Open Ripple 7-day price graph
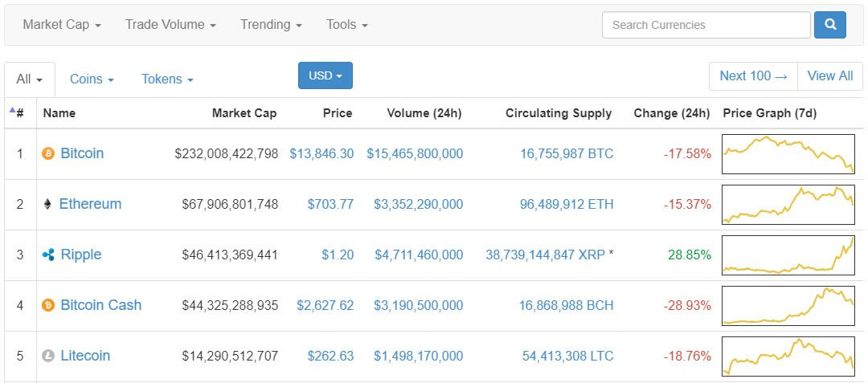This screenshot has height=383, width=868. (788, 255)
